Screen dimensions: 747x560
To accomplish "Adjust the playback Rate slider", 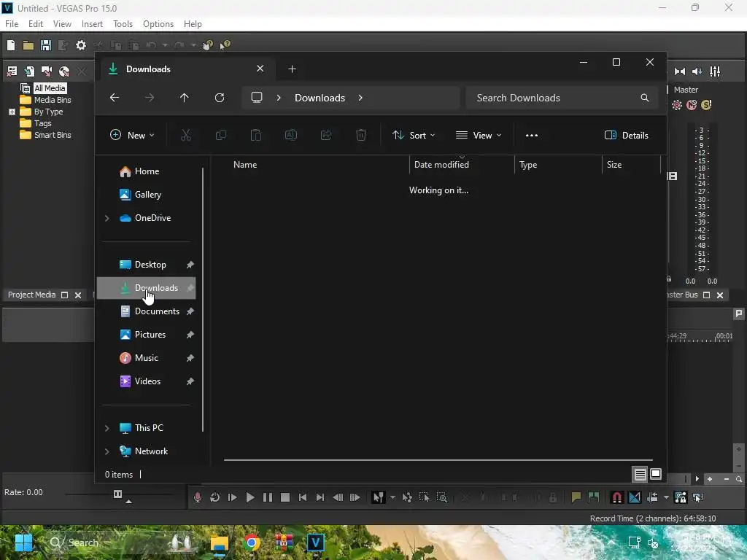I will tap(117, 494).
